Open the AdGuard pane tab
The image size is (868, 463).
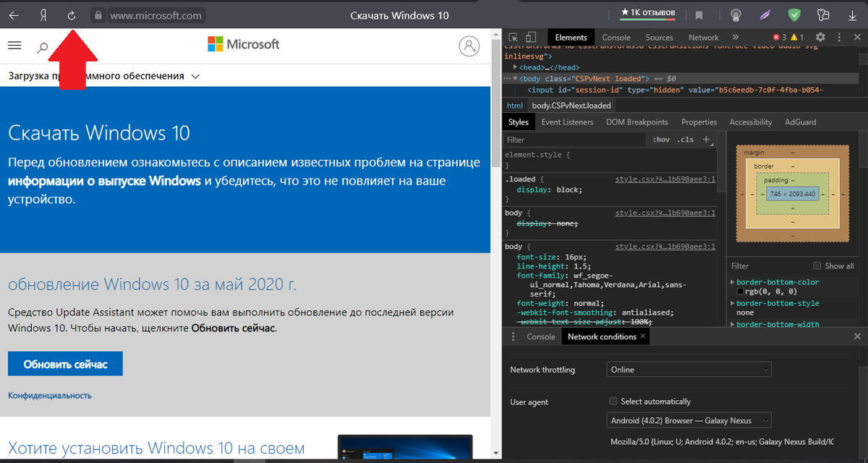801,122
